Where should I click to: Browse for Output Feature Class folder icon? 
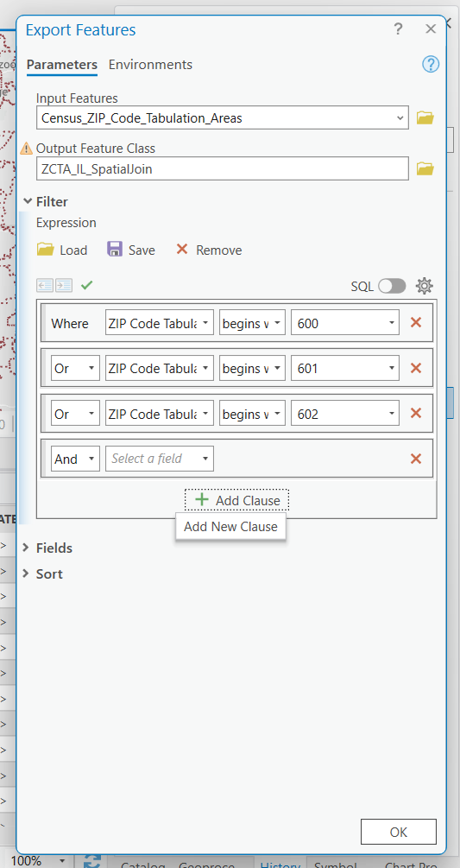click(x=425, y=168)
